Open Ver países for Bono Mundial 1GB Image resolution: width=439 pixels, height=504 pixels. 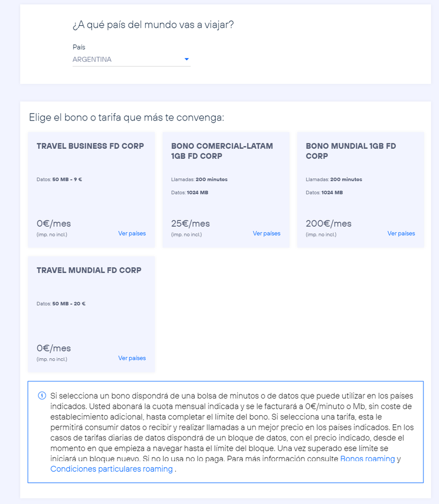tap(401, 234)
